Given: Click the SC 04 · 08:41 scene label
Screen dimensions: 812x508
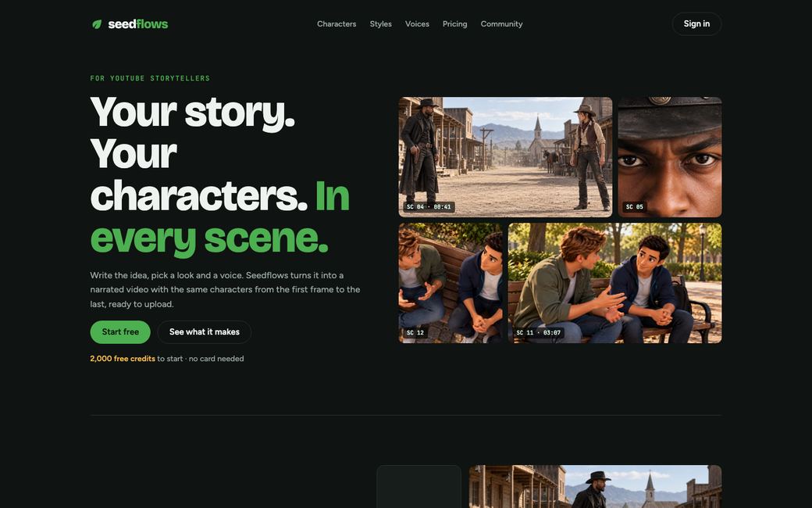Looking at the screenshot, I should click(429, 207).
